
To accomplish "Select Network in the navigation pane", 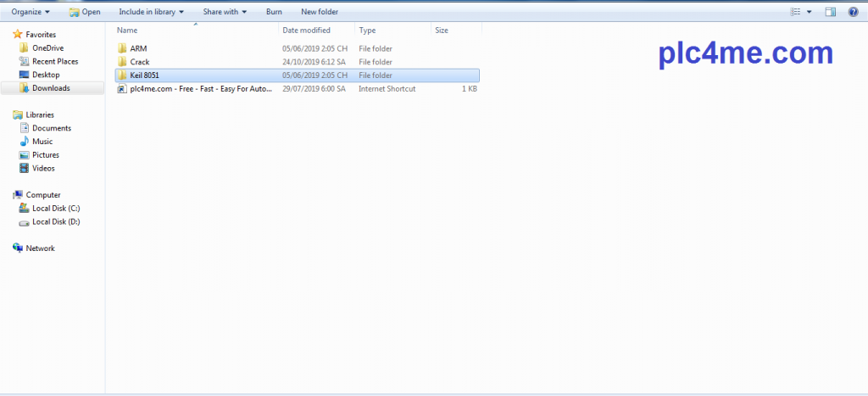I will point(40,248).
